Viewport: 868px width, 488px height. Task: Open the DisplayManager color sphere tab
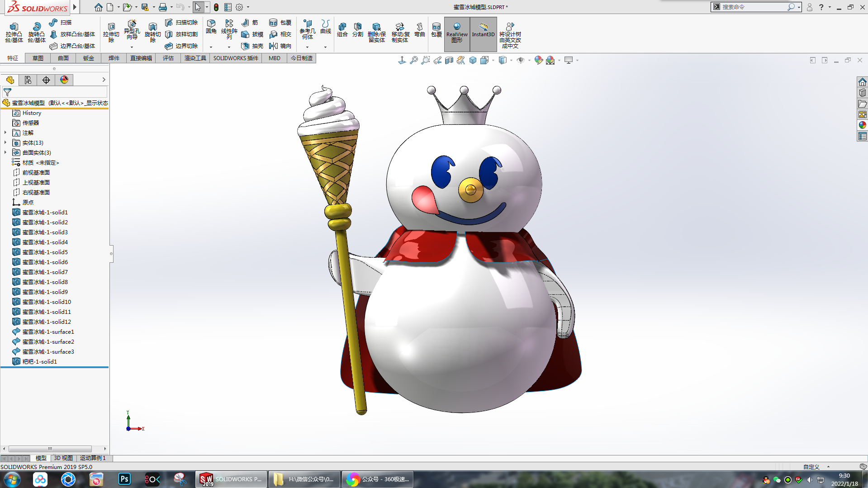(x=64, y=80)
